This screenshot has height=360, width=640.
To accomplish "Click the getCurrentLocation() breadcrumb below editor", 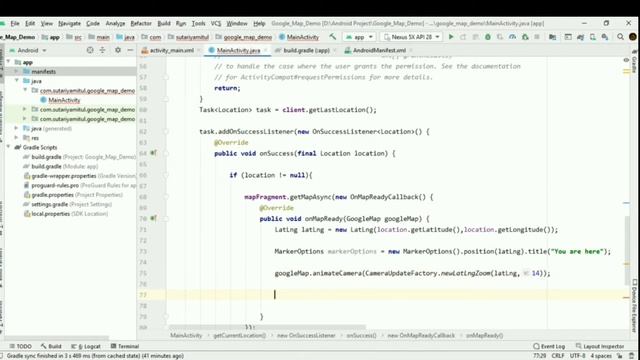I will [x=239, y=335].
